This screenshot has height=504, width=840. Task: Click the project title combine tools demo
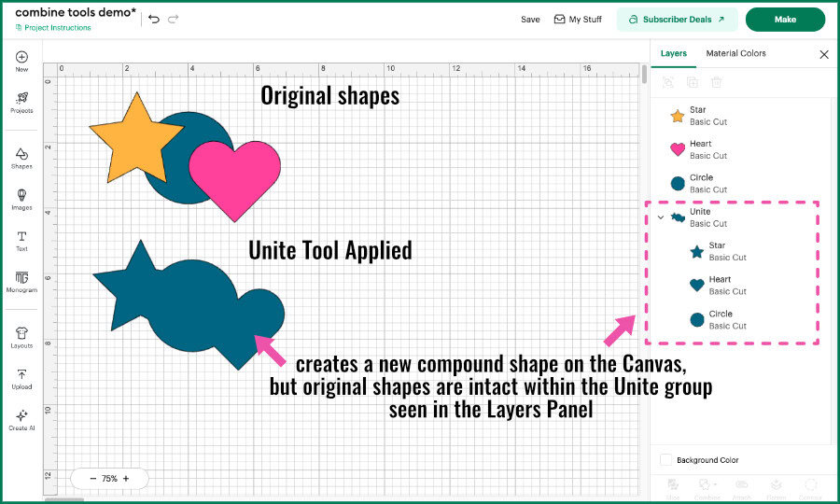coord(76,12)
